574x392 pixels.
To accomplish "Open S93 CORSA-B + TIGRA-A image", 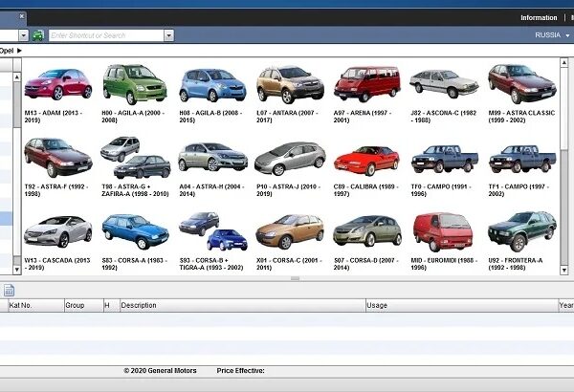I will click(213, 231).
